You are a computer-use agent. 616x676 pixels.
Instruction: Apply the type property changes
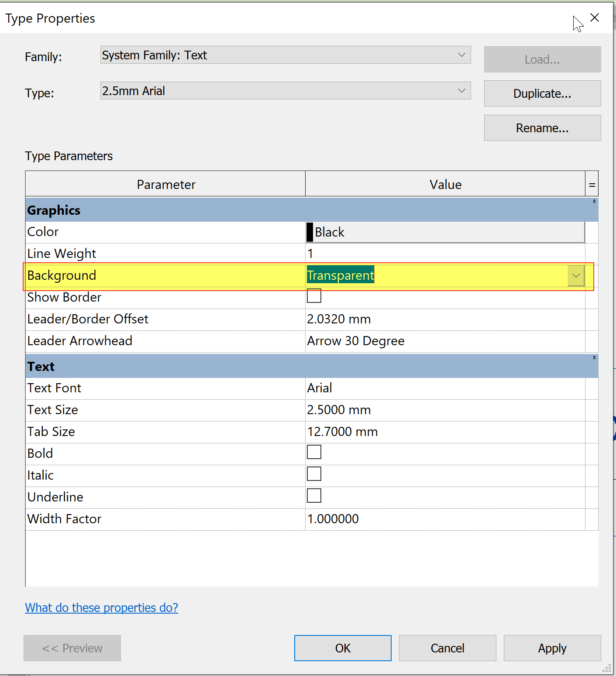[x=552, y=648]
